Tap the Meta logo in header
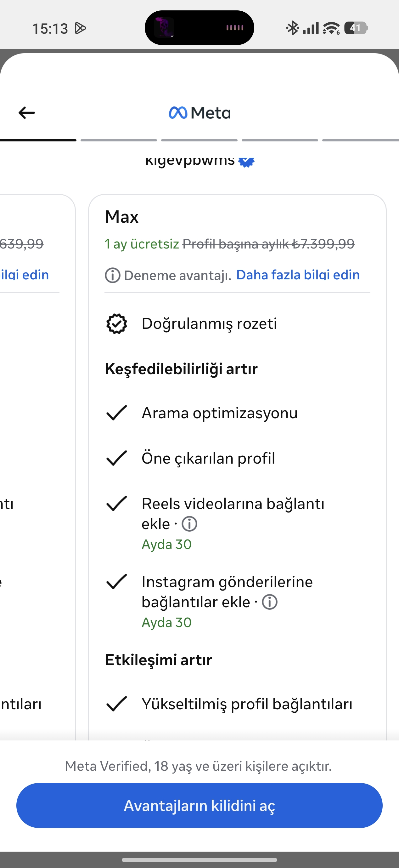Viewport: 399px width, 868px height. pyautogui.click(x=200, y=112)
